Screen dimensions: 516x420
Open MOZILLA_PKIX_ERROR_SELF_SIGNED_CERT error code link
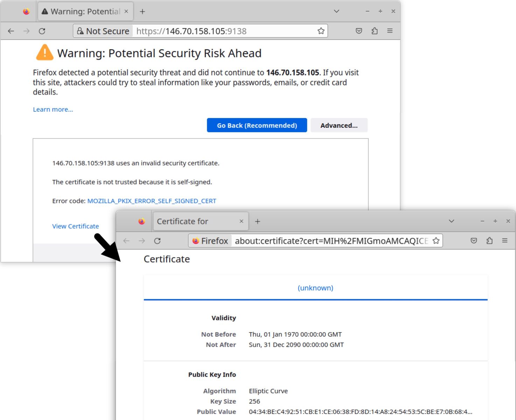(x=152, y=201)
